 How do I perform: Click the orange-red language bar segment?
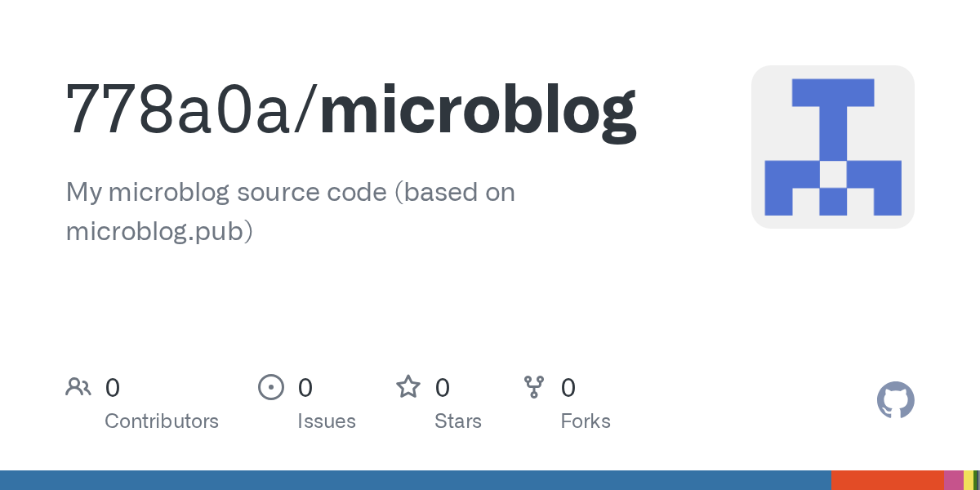click(887, 480)
